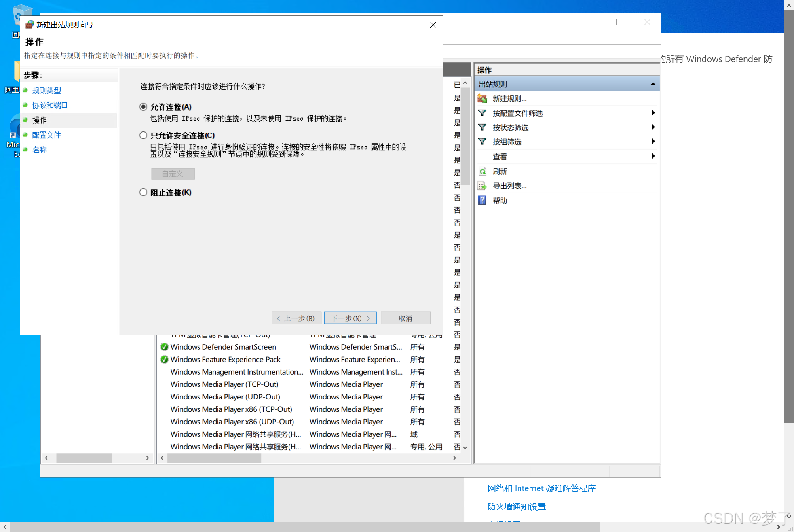Click the Export List (导出列表) icon

[482, 186]
